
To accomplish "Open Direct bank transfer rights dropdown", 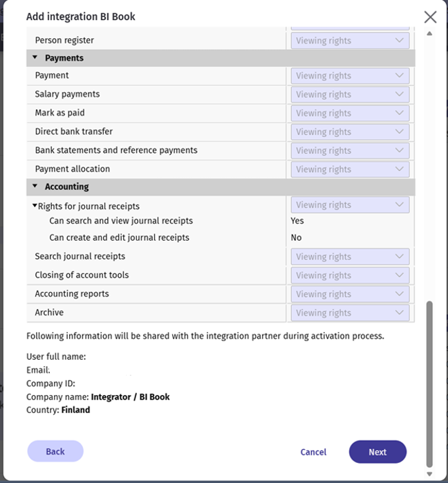I will (350, 132).
